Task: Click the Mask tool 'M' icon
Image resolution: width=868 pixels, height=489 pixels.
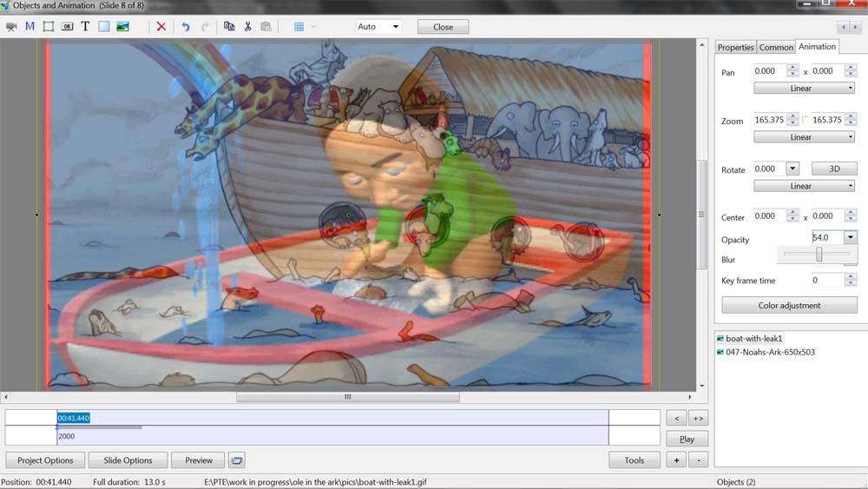Action: pyautogui.click(x=30, y=27)
